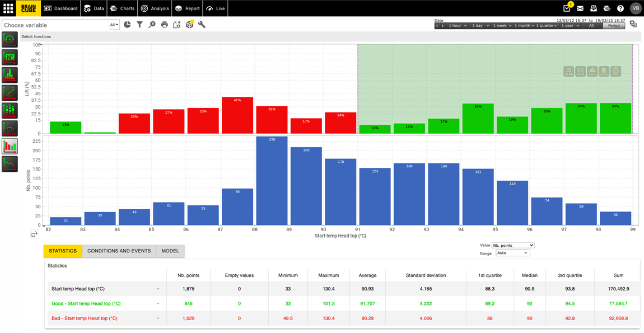Open the print icon in toolbar

point(164,25)
